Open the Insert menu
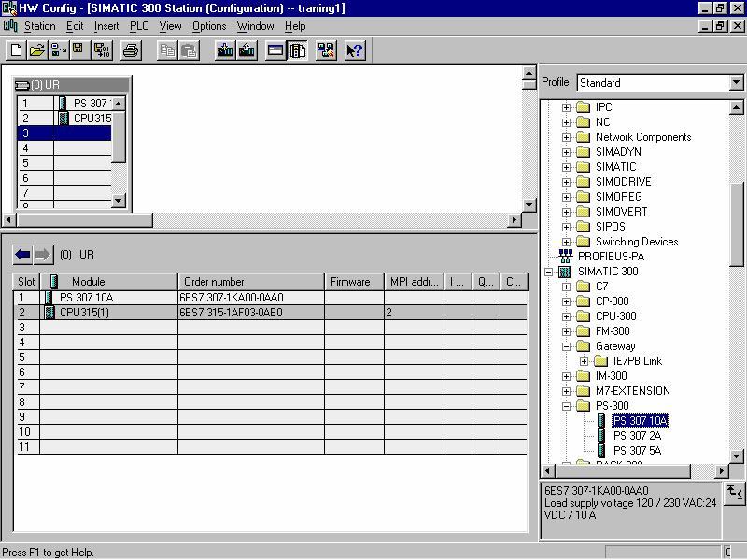The width and height of the screenshot is (747, 560). [x=106, y=26]
